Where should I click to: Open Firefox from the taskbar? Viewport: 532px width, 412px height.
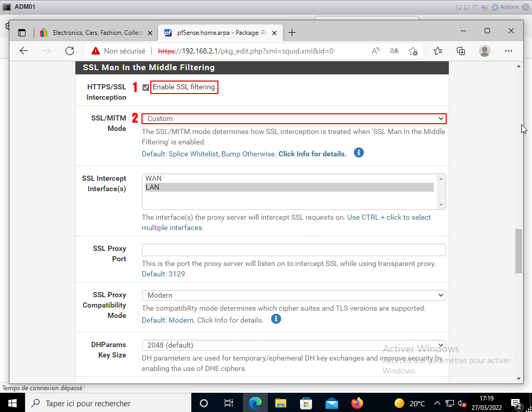tap(357, 403)
